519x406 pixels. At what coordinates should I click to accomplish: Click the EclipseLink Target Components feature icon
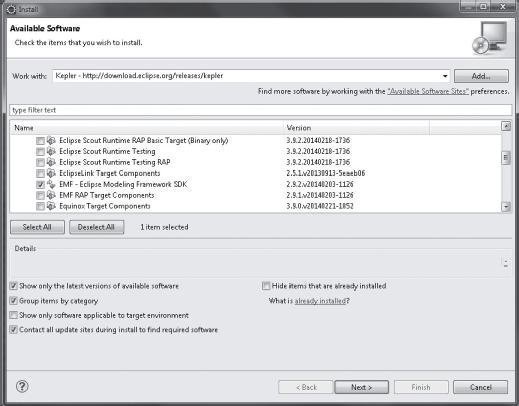51,173
